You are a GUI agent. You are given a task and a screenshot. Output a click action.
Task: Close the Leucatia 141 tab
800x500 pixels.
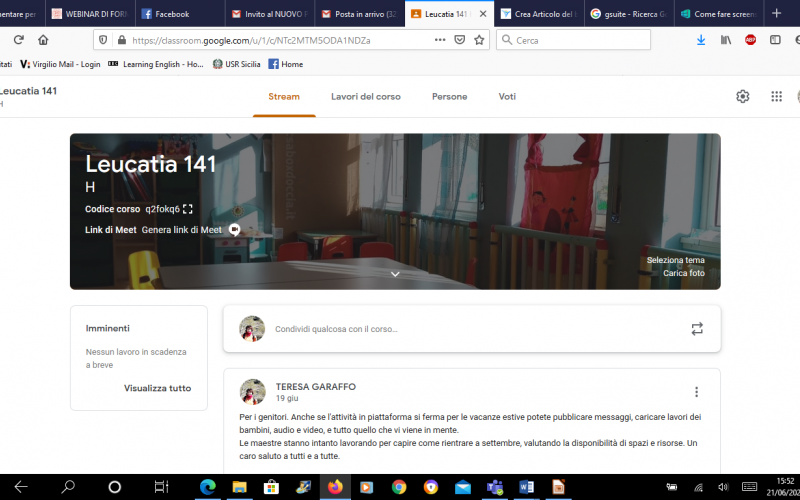pos(483,14)
